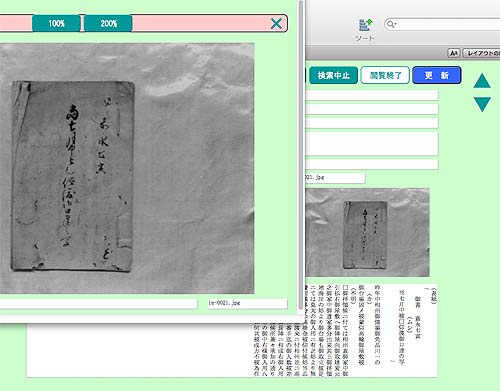Click the ls-0021.jpg filename field in popup
Screen dimensions: 500x391
[x=247, y=303]
